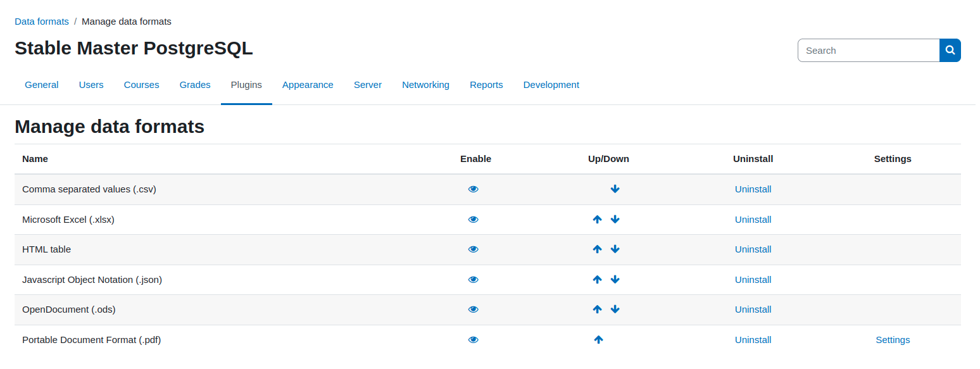Move OpenDocument (.ods) up
This screenshot has height=369, width=980.
coord(597,310)
